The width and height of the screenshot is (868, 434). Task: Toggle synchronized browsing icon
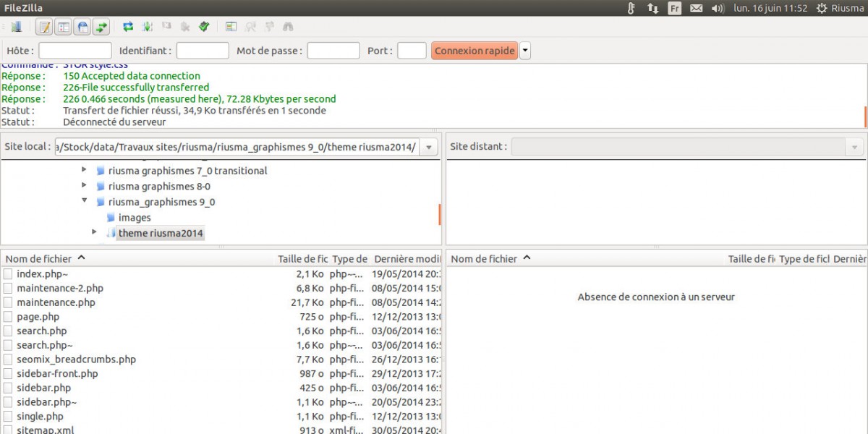(269, 27)
